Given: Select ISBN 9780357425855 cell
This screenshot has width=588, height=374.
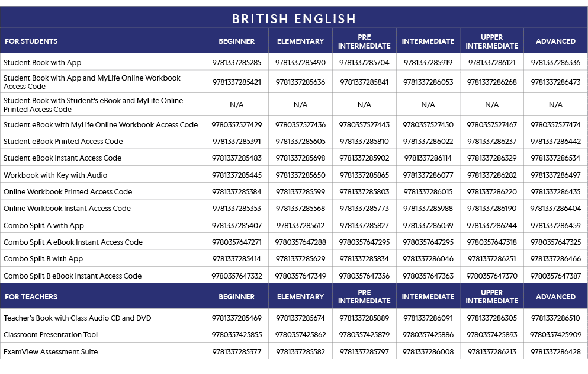Looking at the screenshot, I should click(236, 335).
